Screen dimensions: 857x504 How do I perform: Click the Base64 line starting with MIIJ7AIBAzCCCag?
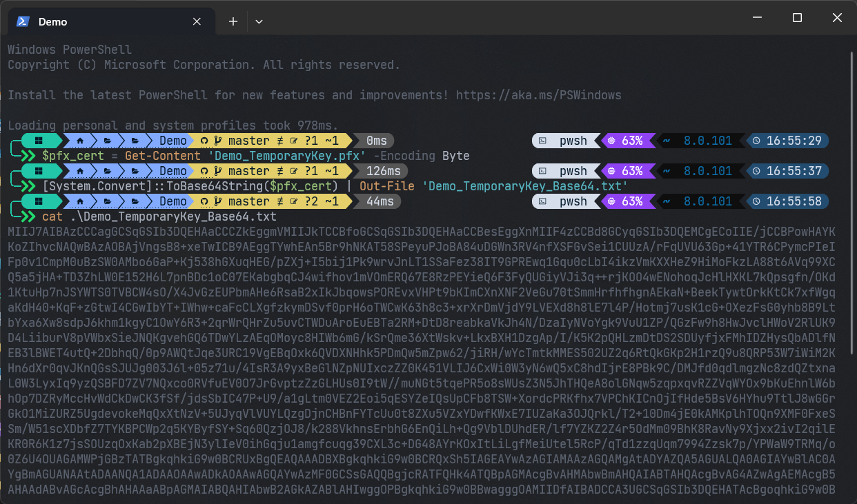(x=422, y=232)
